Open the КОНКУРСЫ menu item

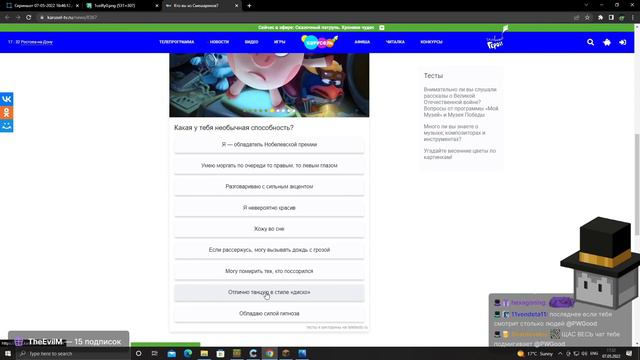pyautogui.click(x=431, y=42)
